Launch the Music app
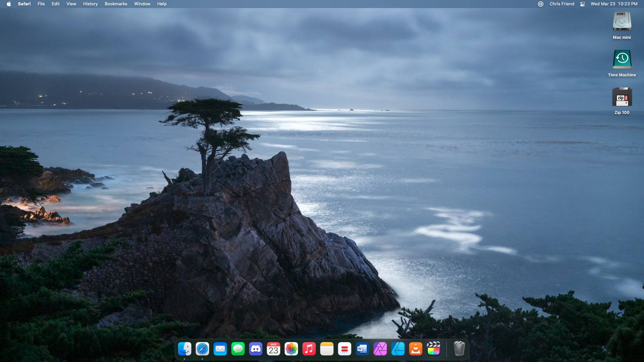Screen dimensions: 644x362 [x=309, y=349]
